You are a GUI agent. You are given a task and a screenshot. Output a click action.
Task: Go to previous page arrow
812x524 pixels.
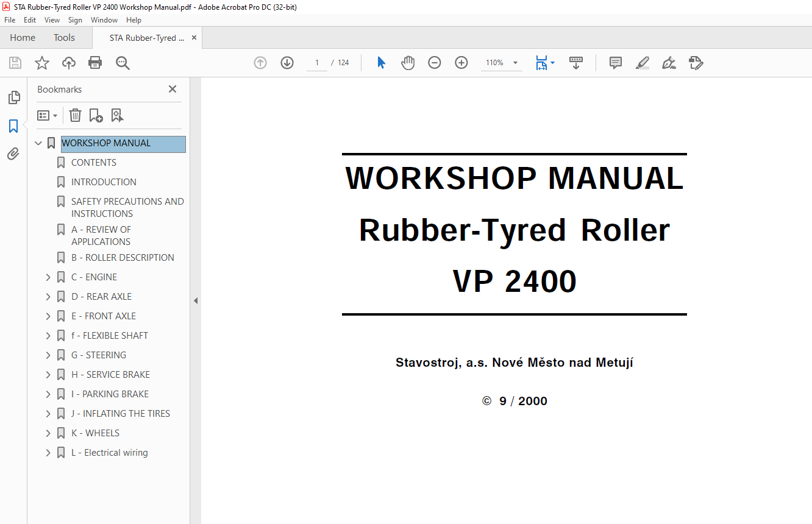260,63
